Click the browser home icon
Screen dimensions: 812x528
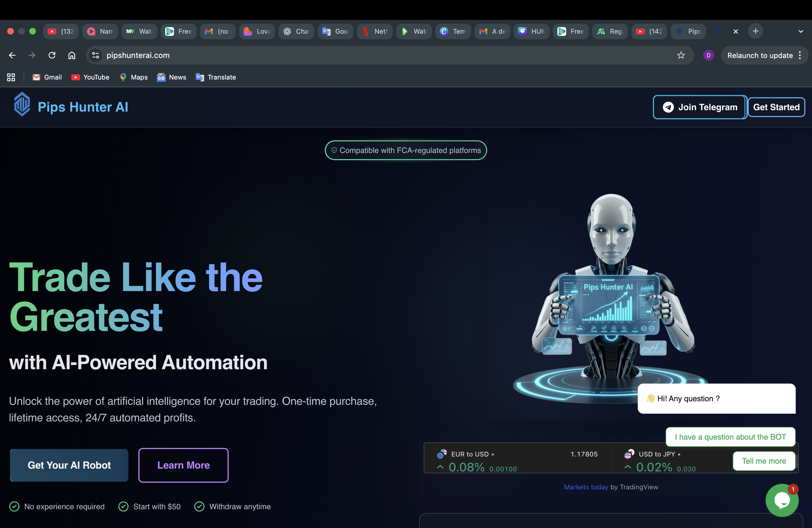pos(72,55)
